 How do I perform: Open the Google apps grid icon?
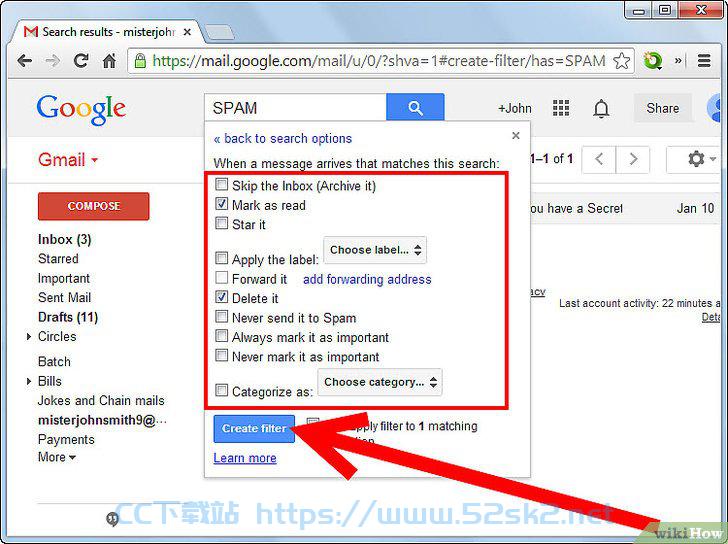[x=561, y=108]
